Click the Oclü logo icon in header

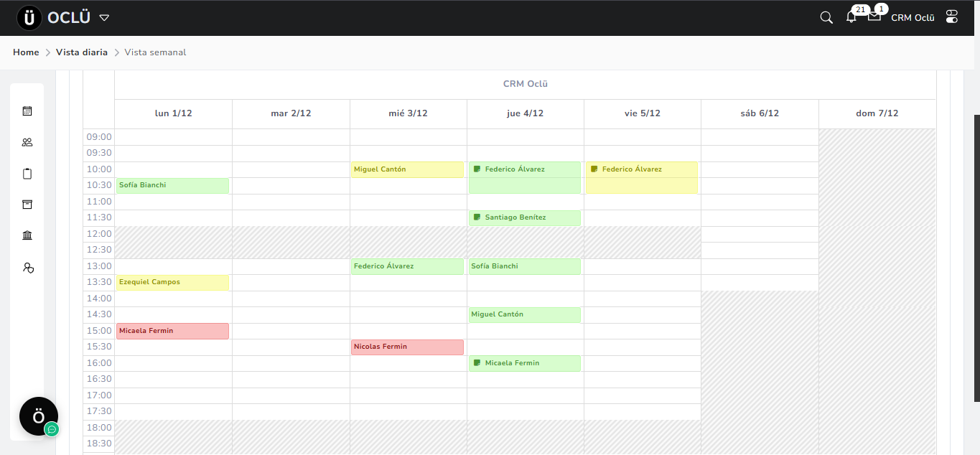pos(29,18)
